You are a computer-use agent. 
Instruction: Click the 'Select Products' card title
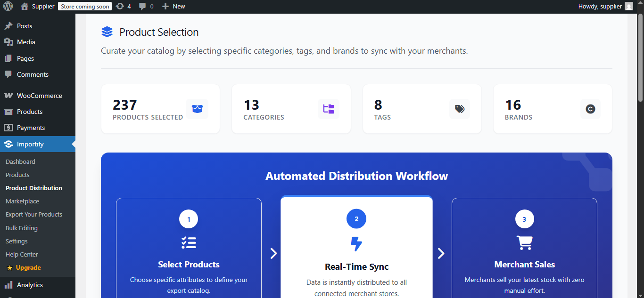pyautogui.click(x=189, y=264)
